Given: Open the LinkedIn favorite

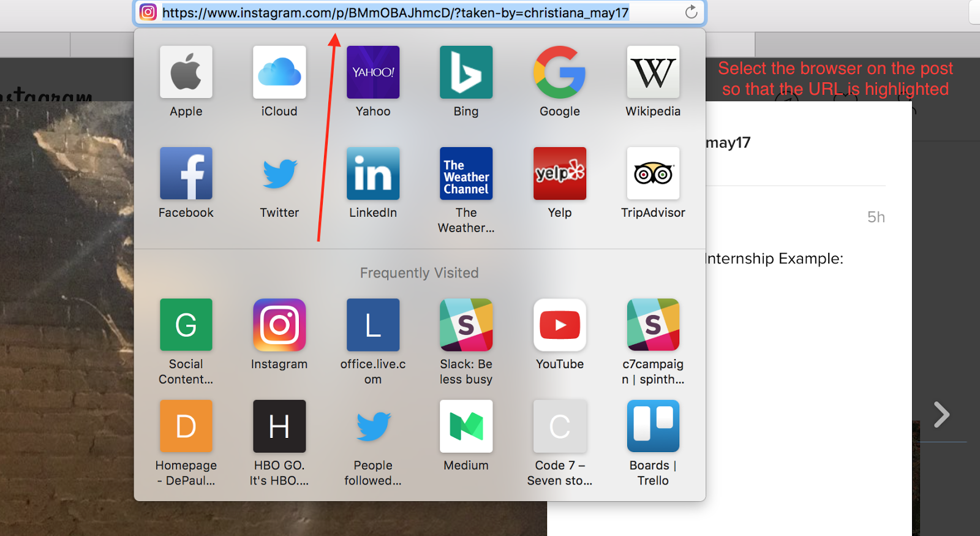Looking at the screenshot, I should click(373, 173).
